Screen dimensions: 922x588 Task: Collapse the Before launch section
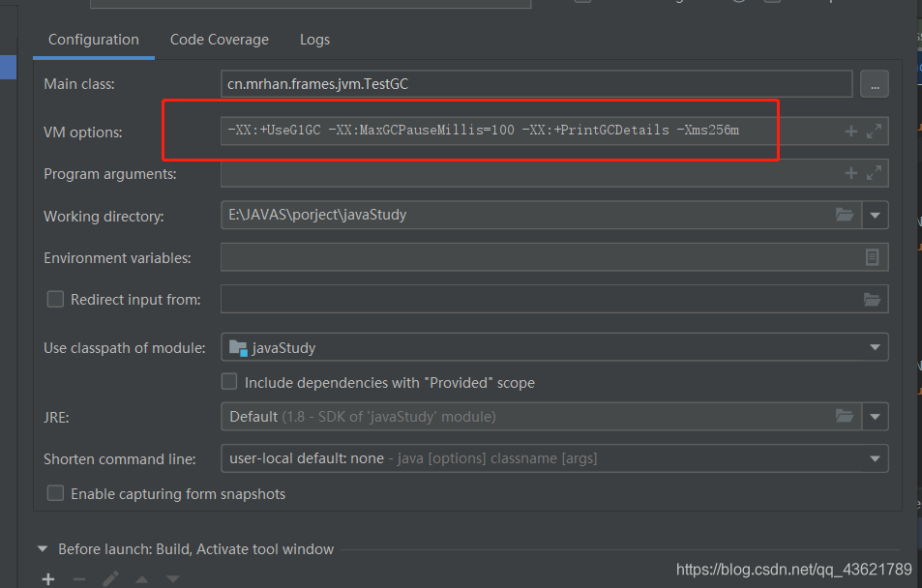43,548
